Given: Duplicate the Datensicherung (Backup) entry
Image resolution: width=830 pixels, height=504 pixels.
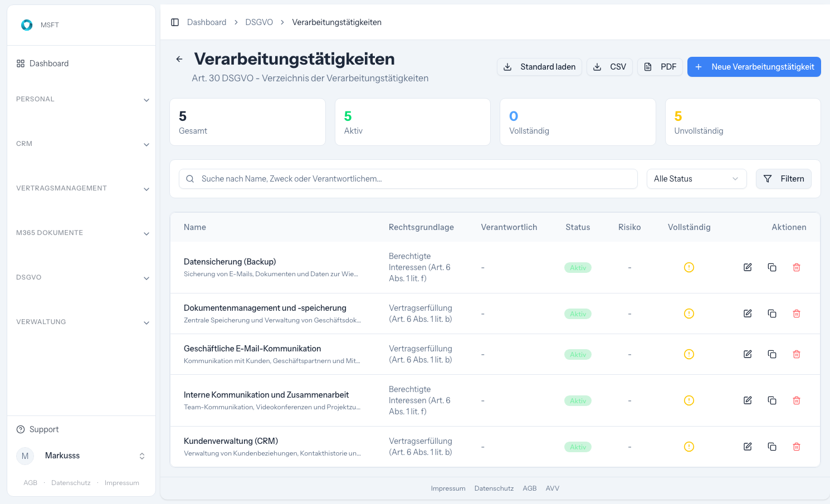Looking at the screenshot, I should pyautogui.click(x=772, y=267).
